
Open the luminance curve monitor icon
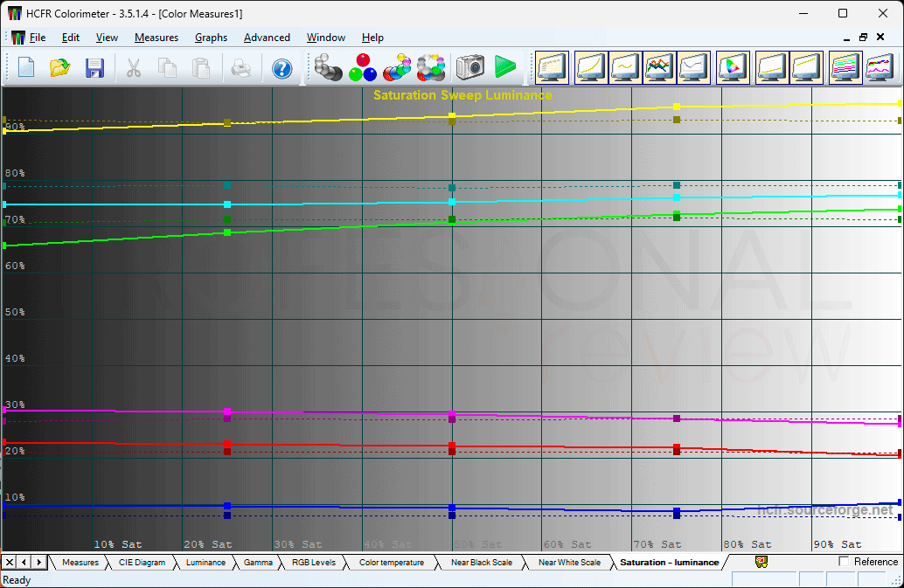coord(591,67)
